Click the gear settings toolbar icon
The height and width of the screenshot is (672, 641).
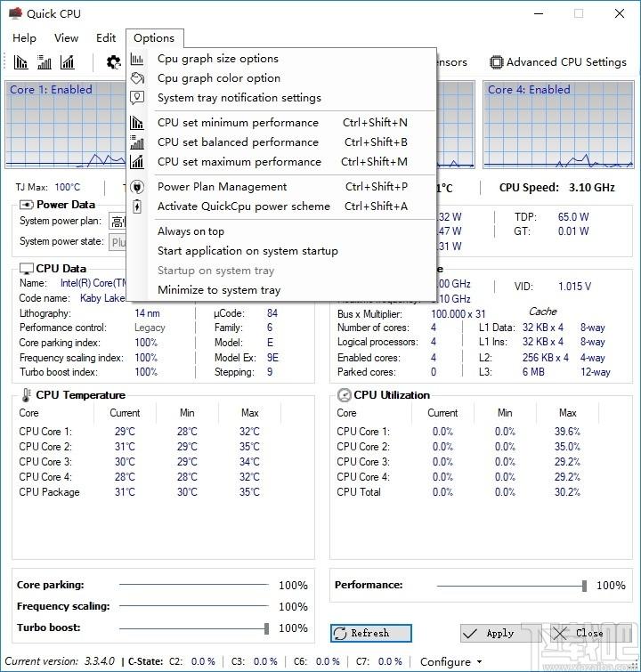(x=114, y=62)
